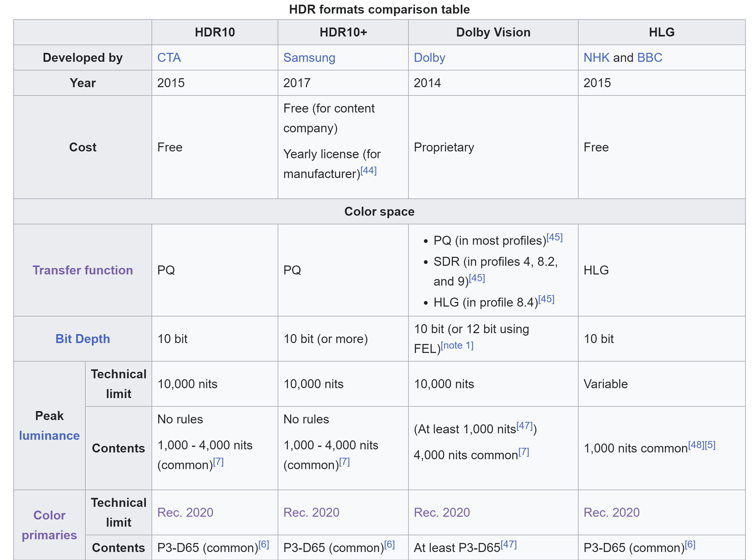Screen dimensions: 756x560
Task: Jump to citation 6 in HLG P3-D65 cell
Action: pyautogui.click(x=690, y=545)
